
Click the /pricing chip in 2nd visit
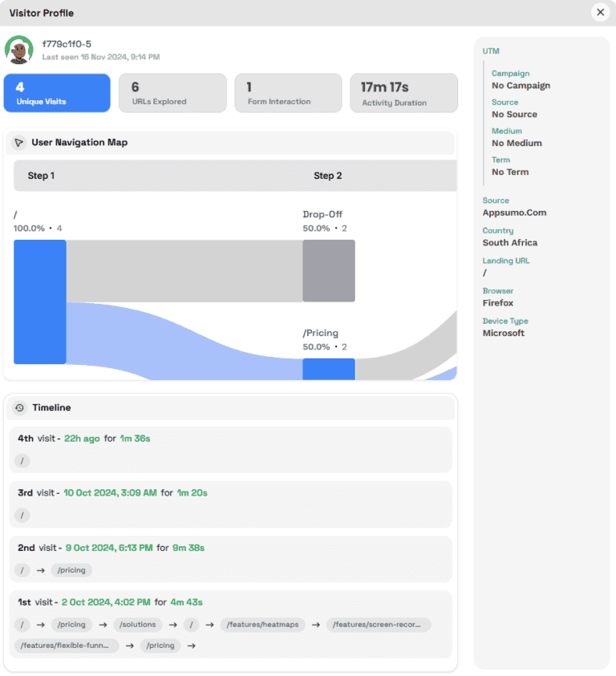pos(71,570)
